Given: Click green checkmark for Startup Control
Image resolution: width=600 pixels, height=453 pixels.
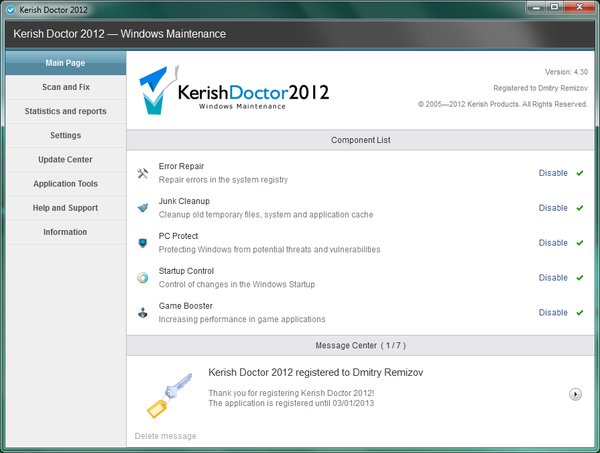Looking at the screenshot, I should (x=580, y=277).
